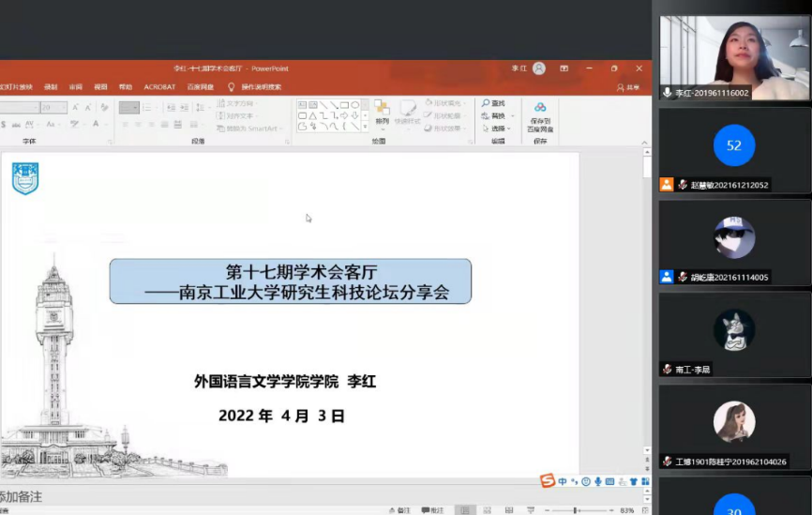Align text right icon
Image resolution: width=812 pixels, height=515 pixels.
coord(151,125)
